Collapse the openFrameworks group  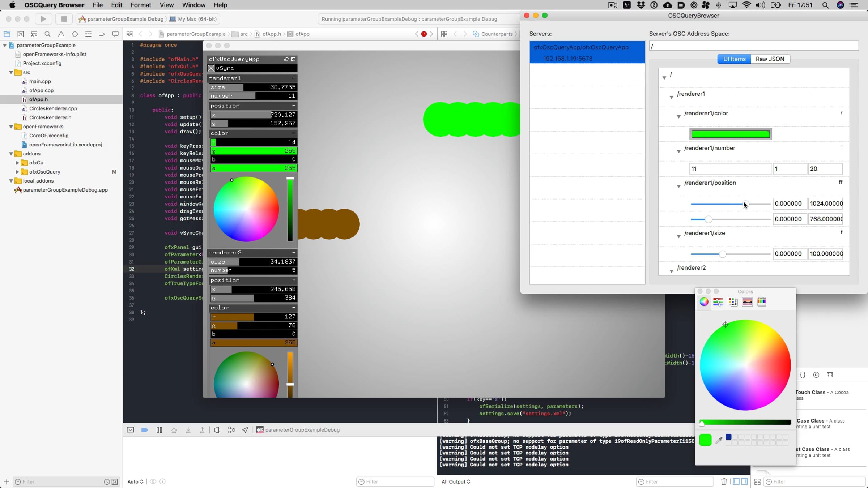point(11,127)
